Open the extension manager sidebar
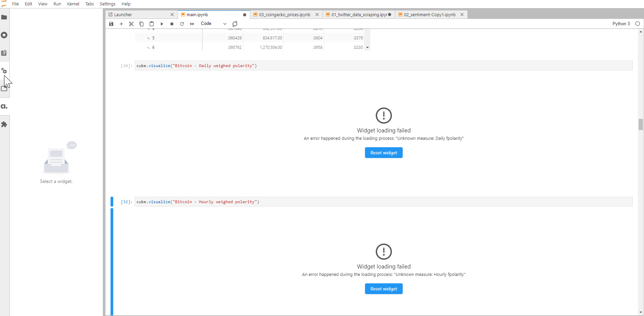This screenshot has width=644, height=316. pos(4,125)
